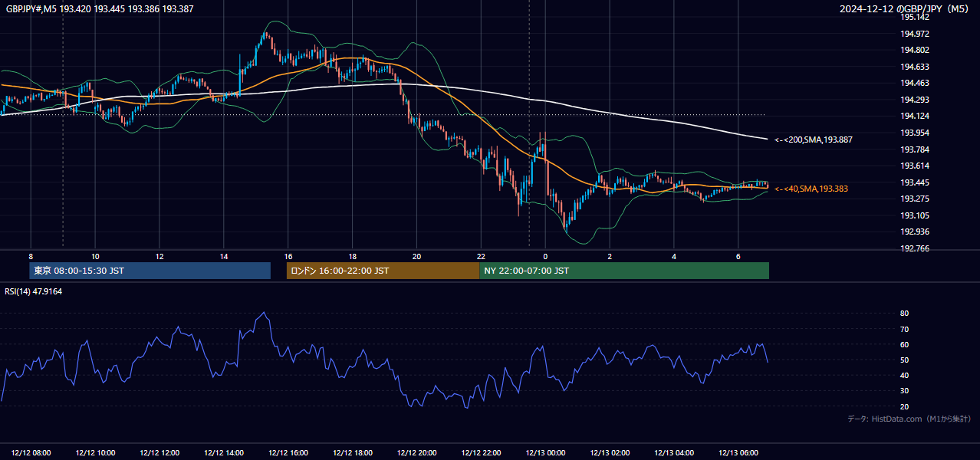Viewport: 980px width, 460px height.
Task: Click hour tick 22 on price chart axis
Action: tap(481, 256)
